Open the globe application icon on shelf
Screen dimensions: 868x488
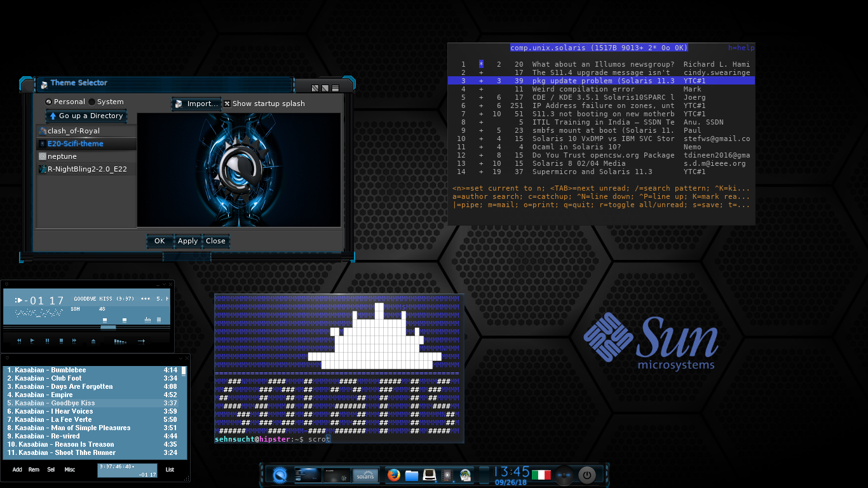point(465,475)
